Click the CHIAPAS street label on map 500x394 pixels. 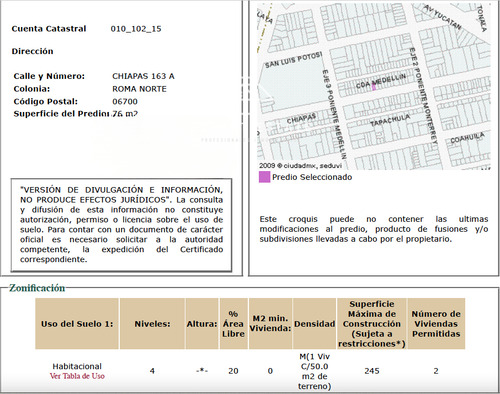click(301, 119)
